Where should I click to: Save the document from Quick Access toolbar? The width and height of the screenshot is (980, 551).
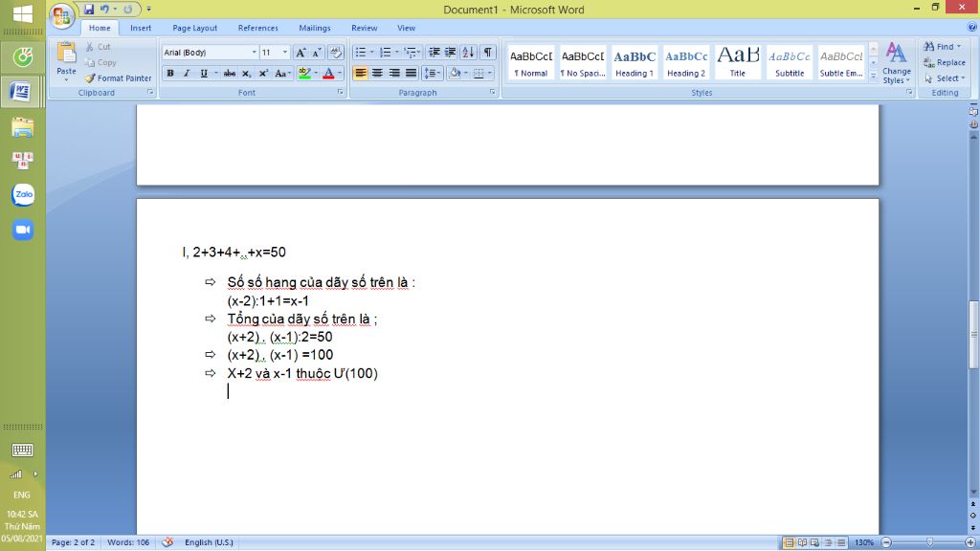tap(89, 10)
